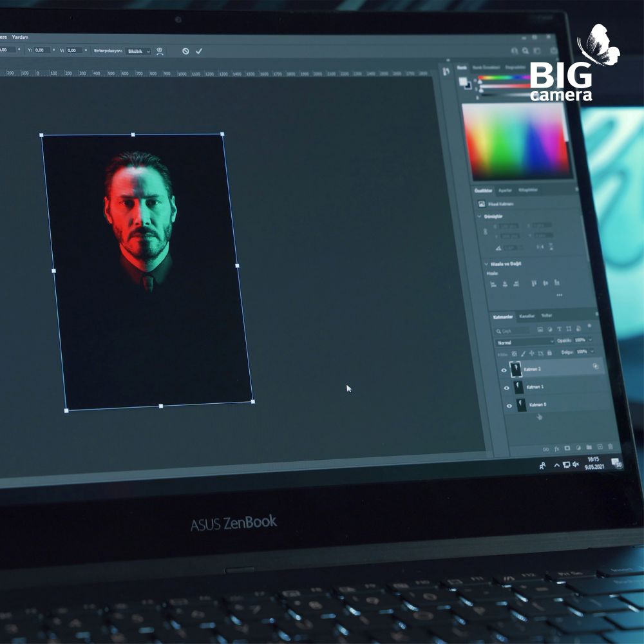Open the Normal blend mode dropdown
Image resolution: width=644 pixels, height=644 pixels.
click(524, 342)
